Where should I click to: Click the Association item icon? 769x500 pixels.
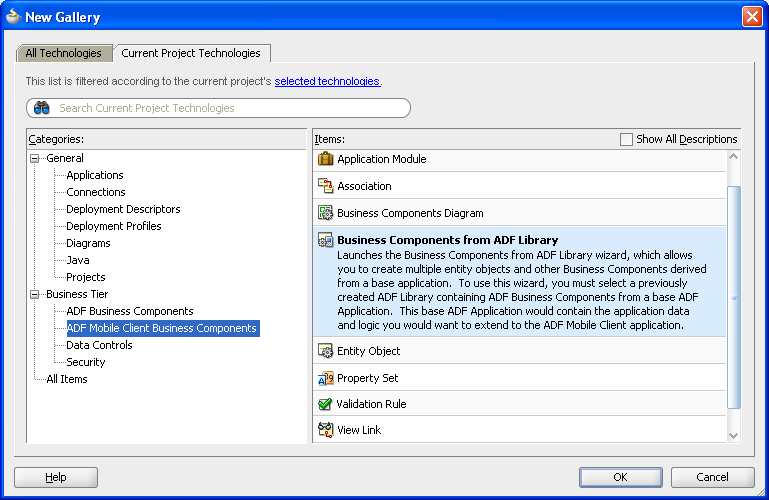[325, 186]
